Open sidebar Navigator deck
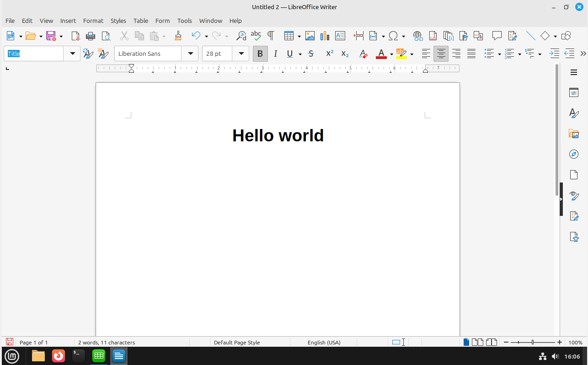Image resolution: width=588 pixels, height=365 pixels. tap(574, 154)
